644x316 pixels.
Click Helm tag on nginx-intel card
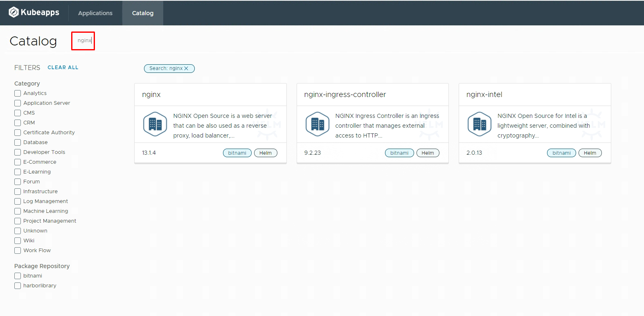(x=590, y=153)
